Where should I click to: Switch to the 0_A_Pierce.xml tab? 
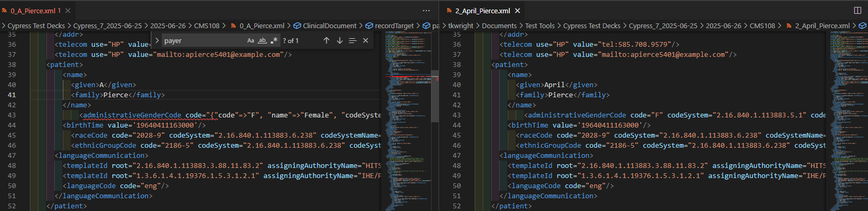(x=36, y=11)
